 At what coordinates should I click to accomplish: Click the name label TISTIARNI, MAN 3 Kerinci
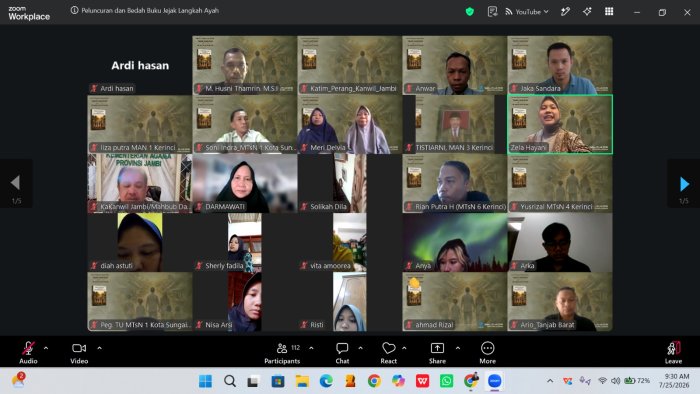pyautogui.click(x=454, y=148)
